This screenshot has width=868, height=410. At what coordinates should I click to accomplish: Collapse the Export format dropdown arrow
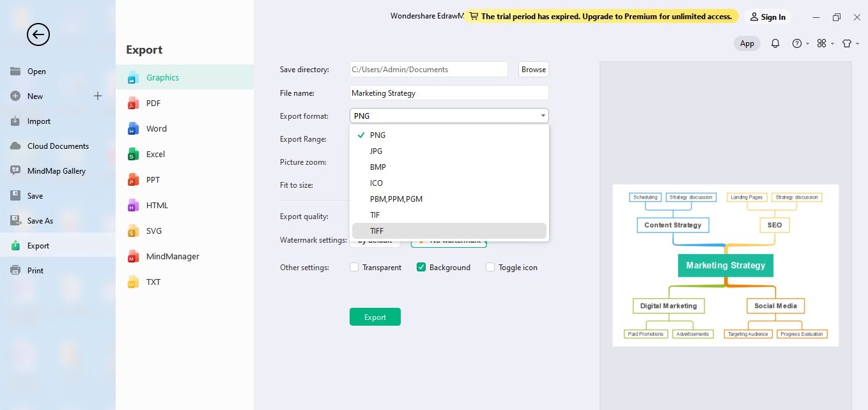pyautogui.click(x=543, y=116)
